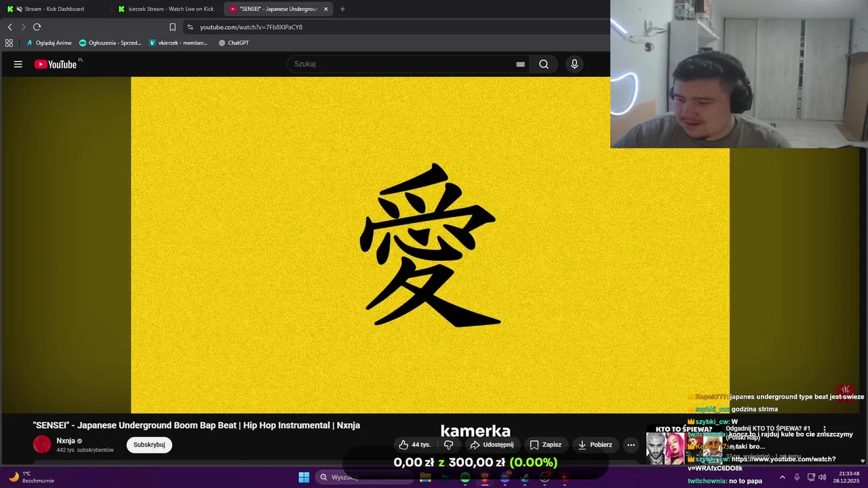Save video with Zapisz button

(x=546, y=445)
